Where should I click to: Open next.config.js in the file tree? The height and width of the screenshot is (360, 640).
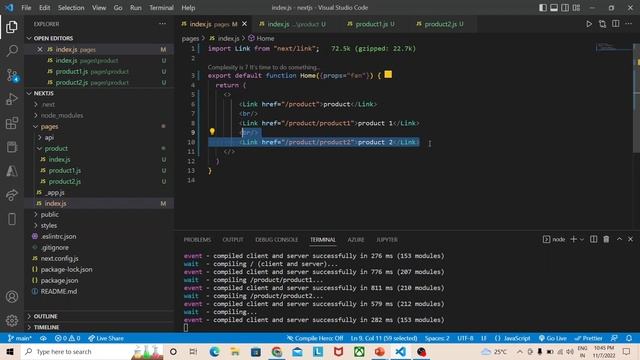pos(59,258)
